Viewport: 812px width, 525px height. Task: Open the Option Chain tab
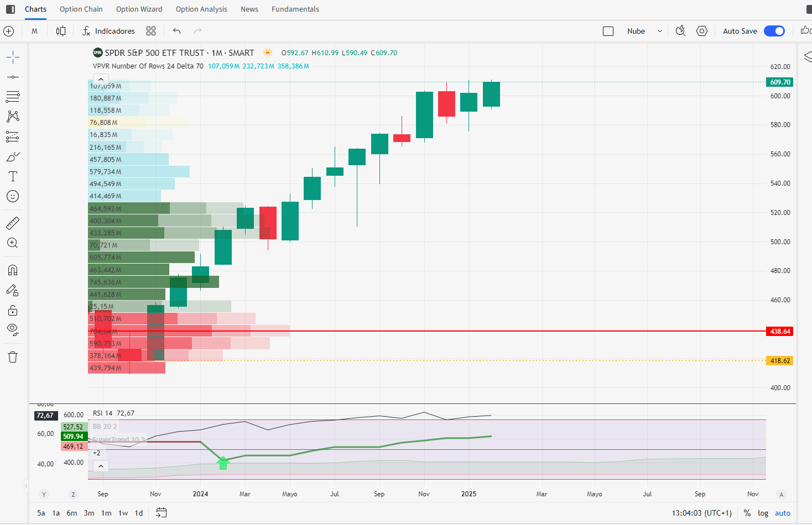coord(81,9)
